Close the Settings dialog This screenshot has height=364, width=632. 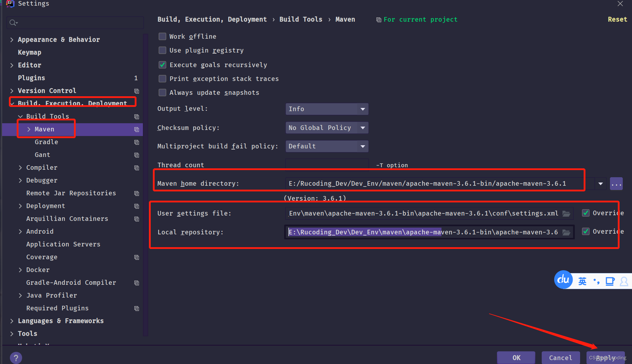click(x=620, y=4)
